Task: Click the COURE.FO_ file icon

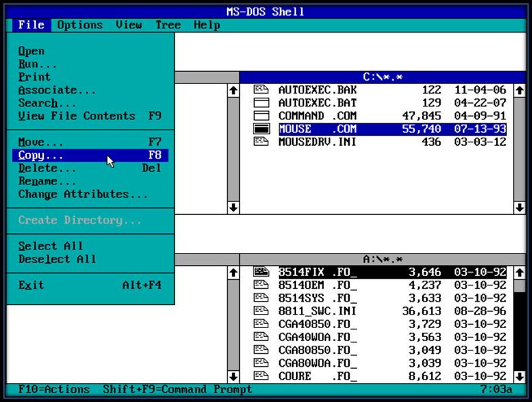Action: (x=261, y=376)
